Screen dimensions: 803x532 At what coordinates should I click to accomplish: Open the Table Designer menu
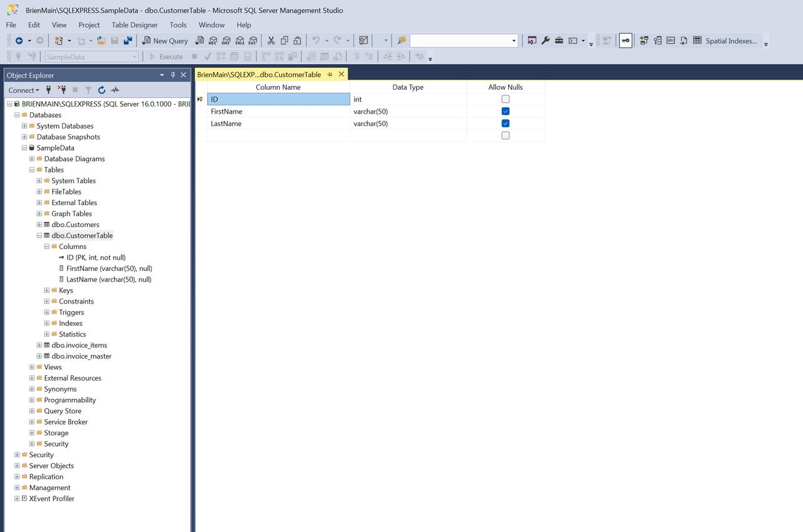[x=134, y=25]
